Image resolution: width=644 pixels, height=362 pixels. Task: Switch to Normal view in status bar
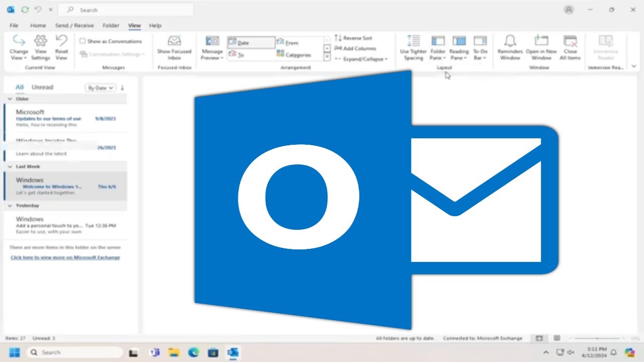pos(539,338)
